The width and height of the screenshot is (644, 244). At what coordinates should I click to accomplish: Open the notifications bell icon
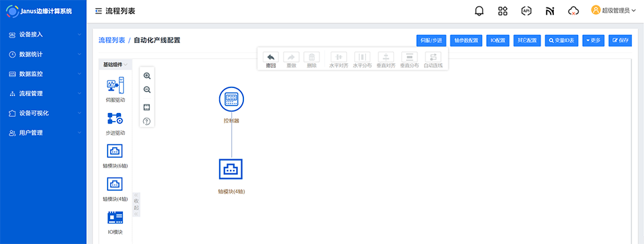click(479, 11)
